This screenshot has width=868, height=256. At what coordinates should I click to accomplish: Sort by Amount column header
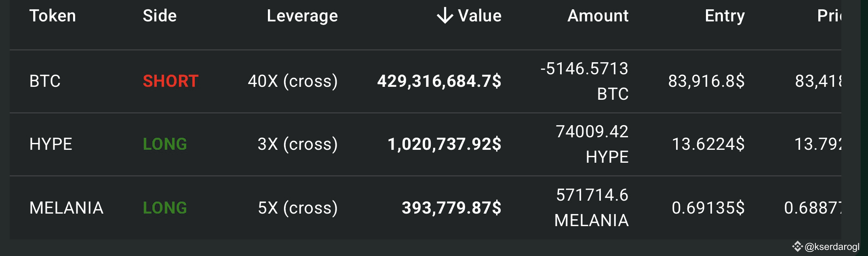pos(598,16)
